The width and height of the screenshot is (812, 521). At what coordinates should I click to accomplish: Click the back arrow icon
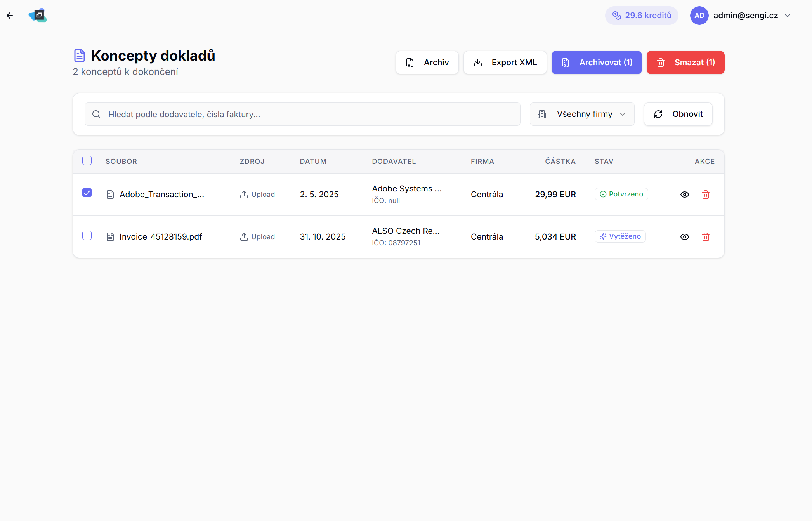click(x=10, y=16)
